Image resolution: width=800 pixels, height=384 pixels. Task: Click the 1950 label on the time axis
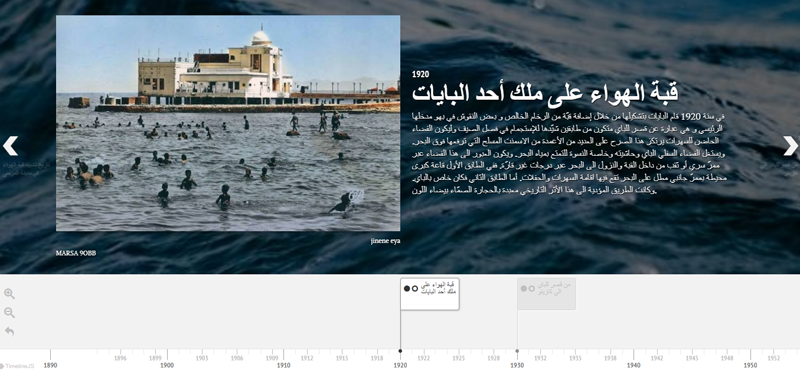(x=751, y=365)
